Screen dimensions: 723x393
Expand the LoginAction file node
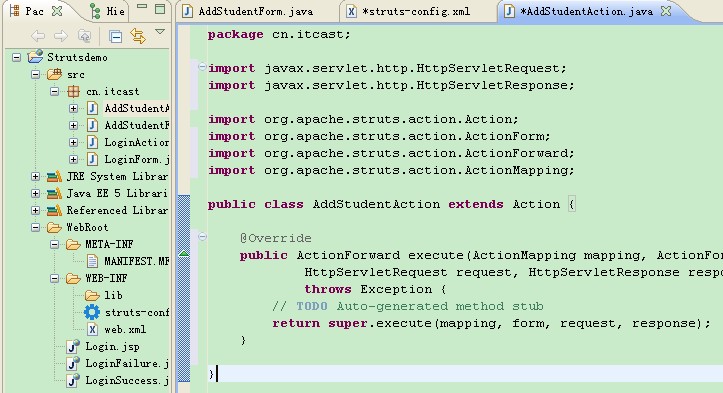pos(73,143)
